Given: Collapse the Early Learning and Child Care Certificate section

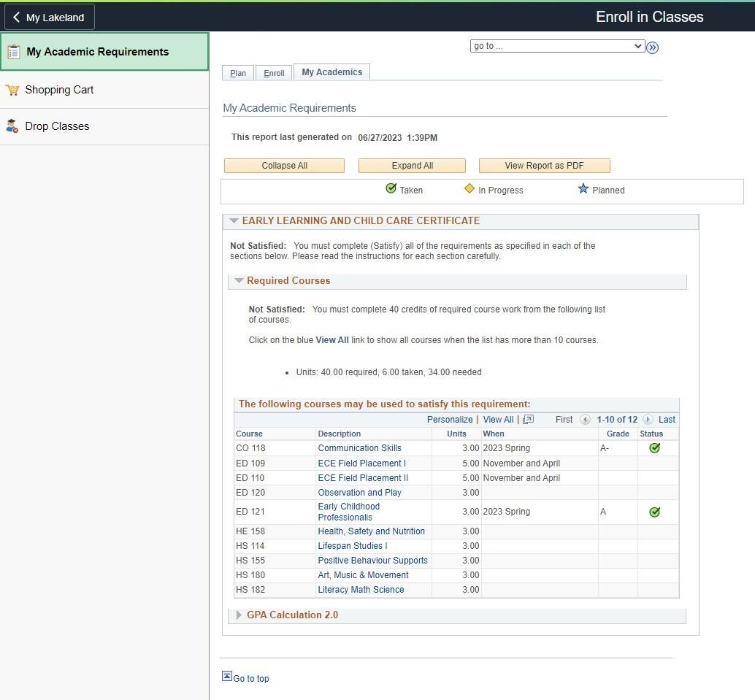Looking at the screenshot, I should click(234, 220).
